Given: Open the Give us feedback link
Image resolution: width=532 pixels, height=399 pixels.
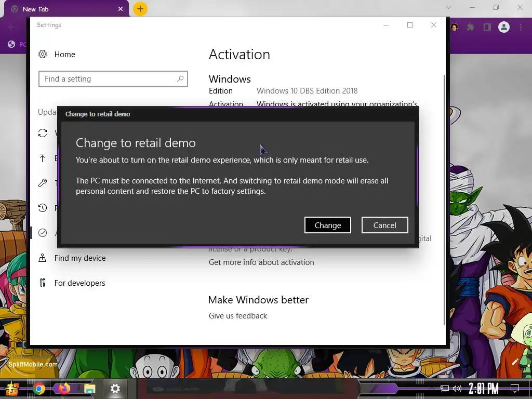Looking at the screenshot, I should click(x=238, y=315).
